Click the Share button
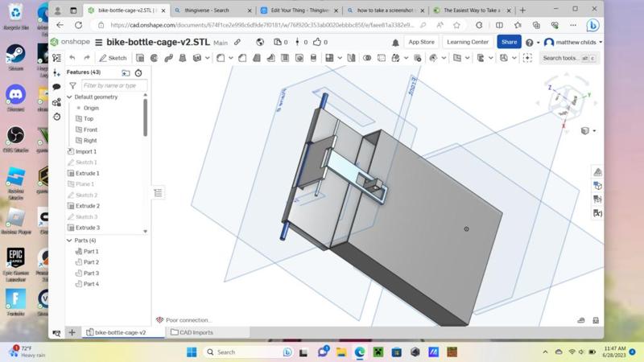Viewport: 644px width, 362px height. [x=509, y=42]
